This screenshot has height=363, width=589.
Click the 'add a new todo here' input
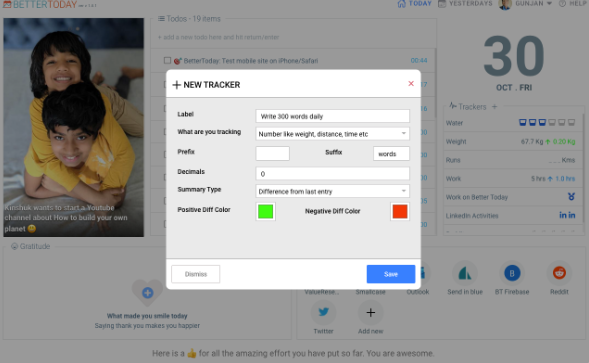[293, 37]
